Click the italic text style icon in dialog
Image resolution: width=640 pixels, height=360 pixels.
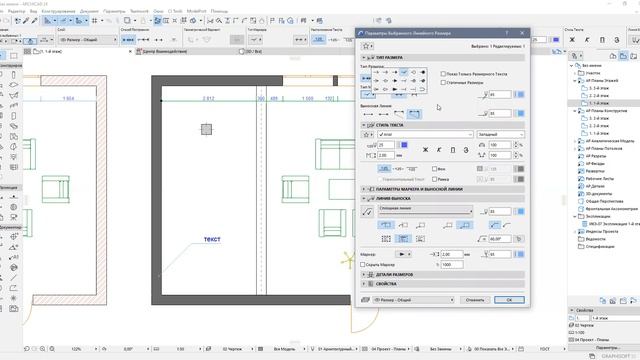pyautogui.click(x=439, y=150)
